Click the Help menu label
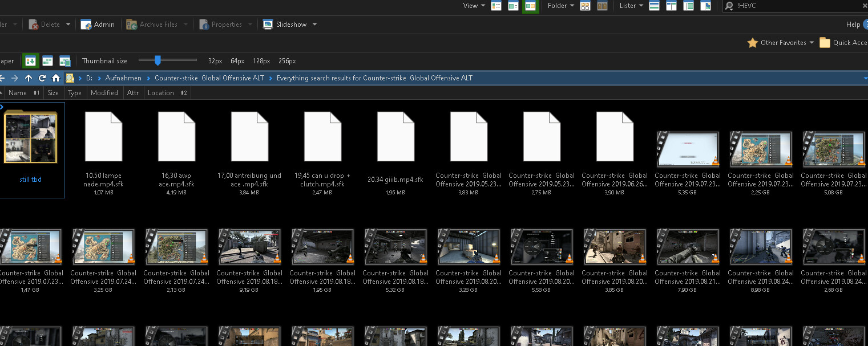This screenshot has width=868, height=346. (x=853, y=25)
